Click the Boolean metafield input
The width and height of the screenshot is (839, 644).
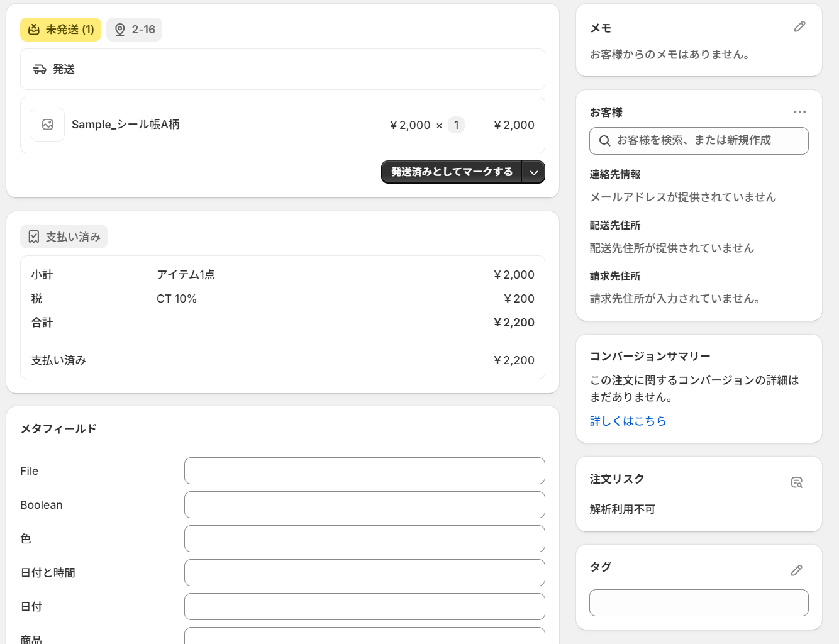pyautogui.click(x=364, y=505)
